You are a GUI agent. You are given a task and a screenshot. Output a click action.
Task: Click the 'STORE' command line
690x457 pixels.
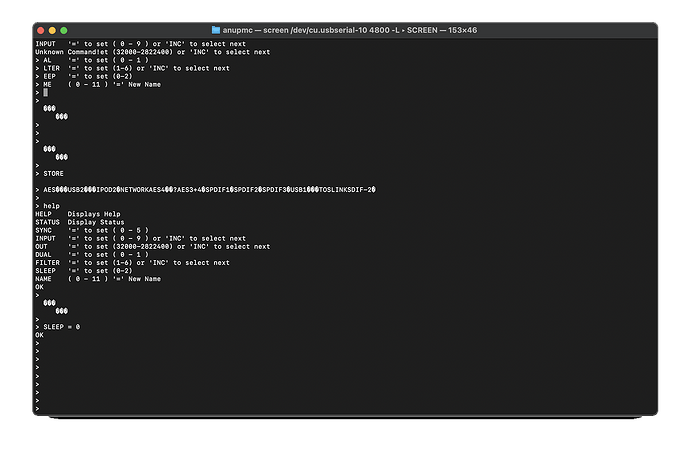tap(49, 173)
